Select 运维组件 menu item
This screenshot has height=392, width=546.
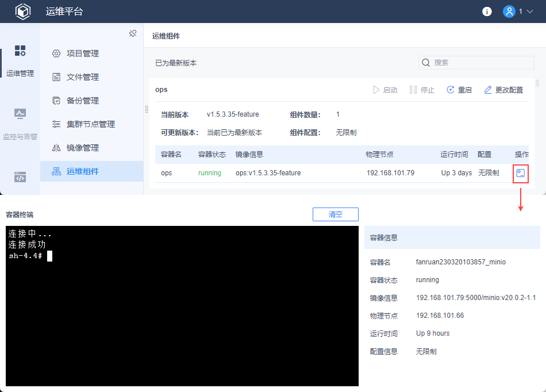tap(92, 171)
